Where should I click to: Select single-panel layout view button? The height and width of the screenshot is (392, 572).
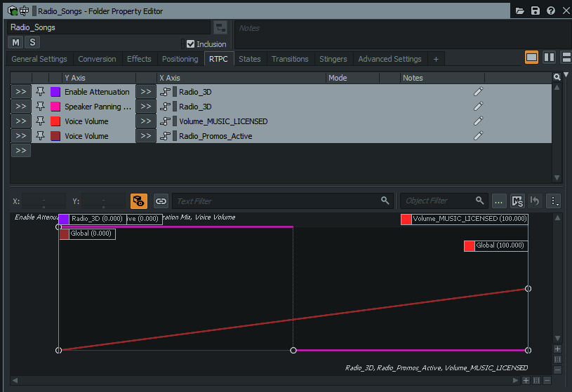click(531, 58)
